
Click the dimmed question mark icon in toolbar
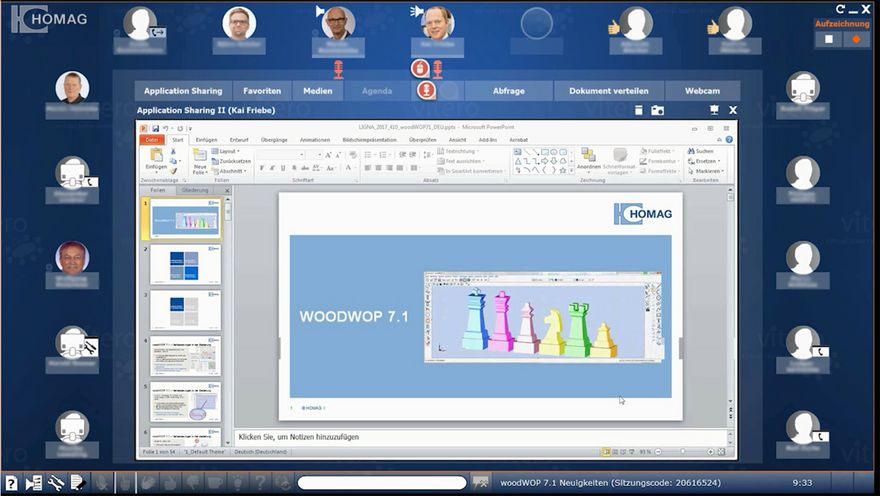pyautogui.click(x=260, y=483)
